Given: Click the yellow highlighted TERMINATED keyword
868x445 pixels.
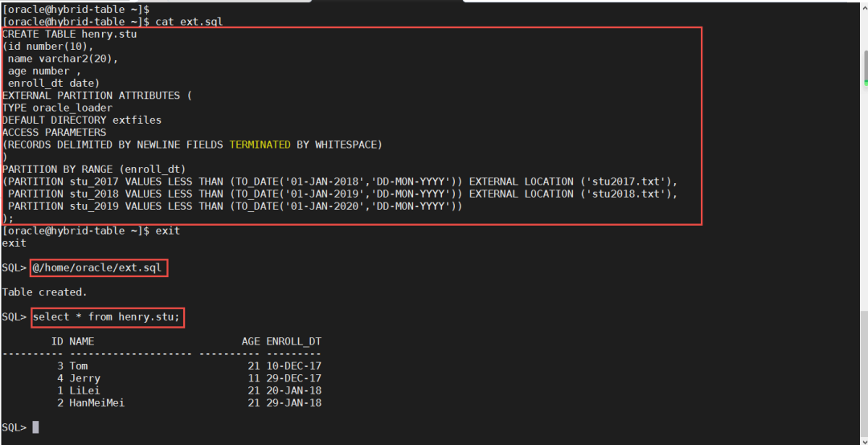Looking at the screenshot, I should click(260, 145).
